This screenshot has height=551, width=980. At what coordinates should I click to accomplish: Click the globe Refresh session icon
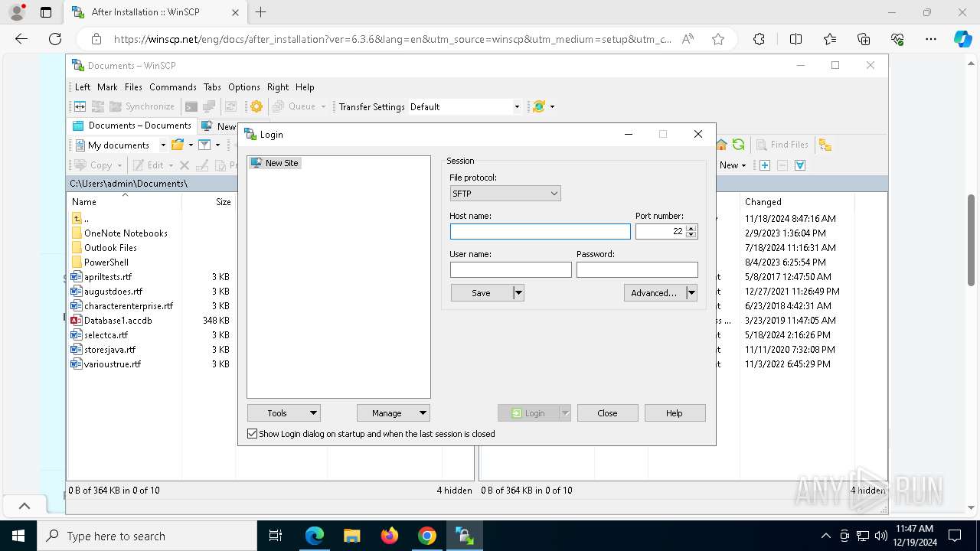[x=539, y=106]
